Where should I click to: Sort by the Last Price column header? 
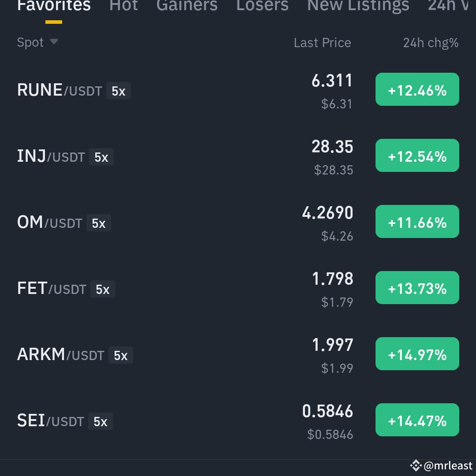pos(322,42)
